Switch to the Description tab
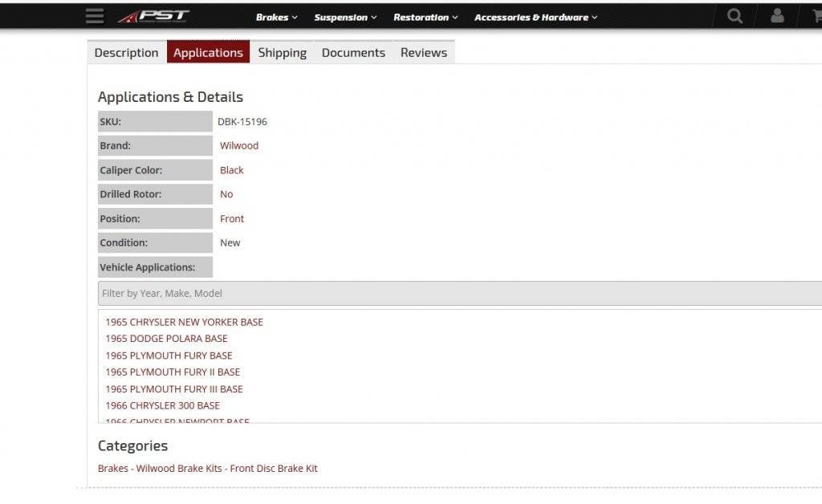This screenshot has height=504, width=822. [127, 52]
